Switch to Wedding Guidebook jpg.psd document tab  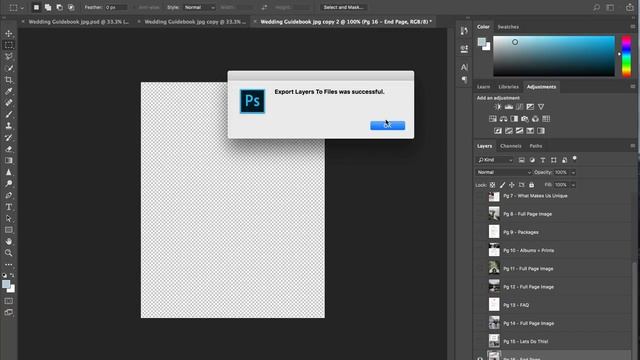(x=78, y=22)
